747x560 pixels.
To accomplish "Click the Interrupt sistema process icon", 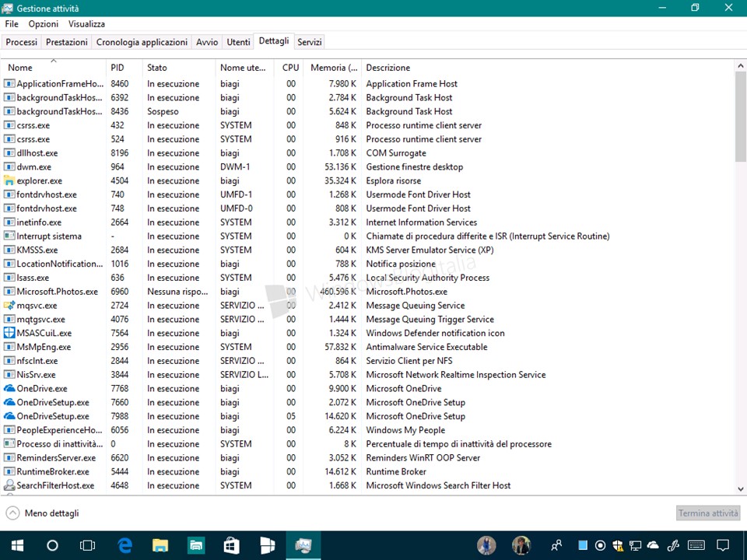I will pos(9,236).
